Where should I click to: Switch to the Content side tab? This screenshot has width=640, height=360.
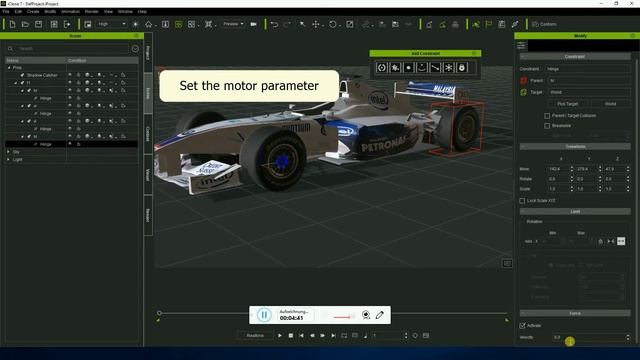pyautogui.click(x=148, y=134)
